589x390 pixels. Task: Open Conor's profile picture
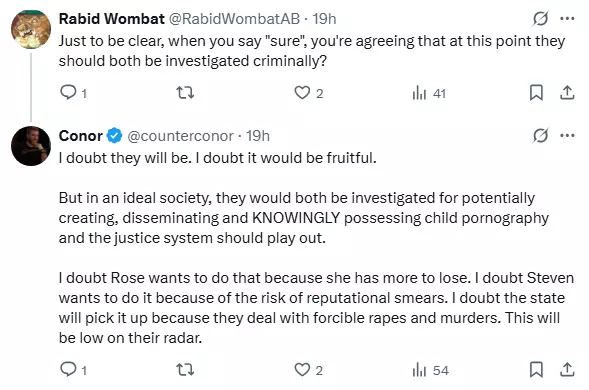tap(31, 146)
